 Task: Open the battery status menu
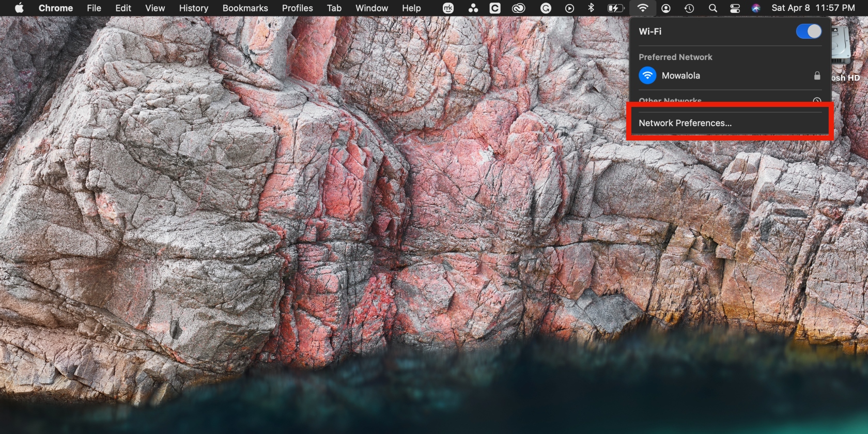tap(615, 8)
